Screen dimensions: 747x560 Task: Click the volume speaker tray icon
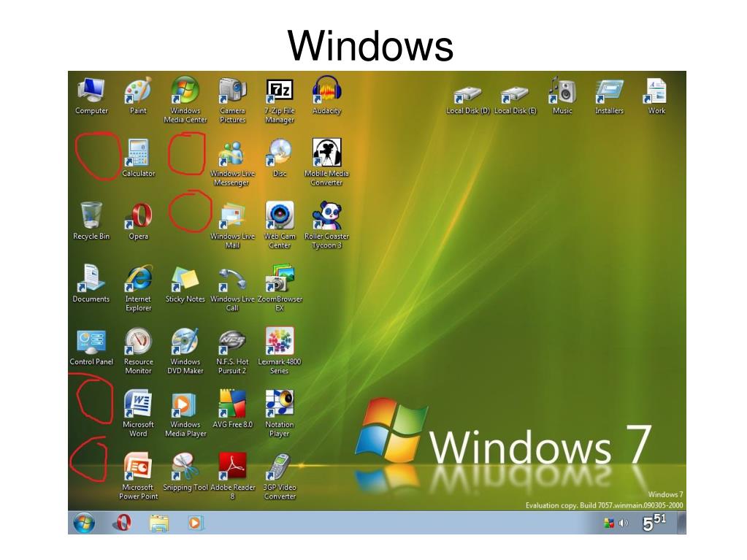pos(623,523)
